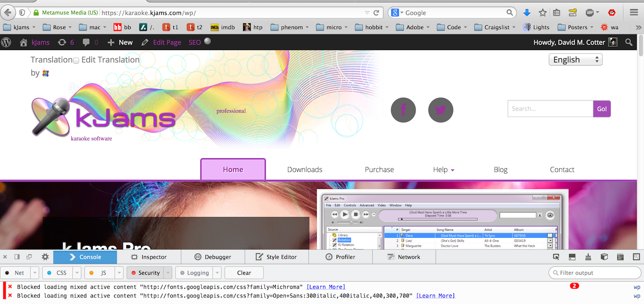The height and width of the screenshot is (304, 644).
Task: Toggle the JS console filter
Action: (x=99, y=273)
